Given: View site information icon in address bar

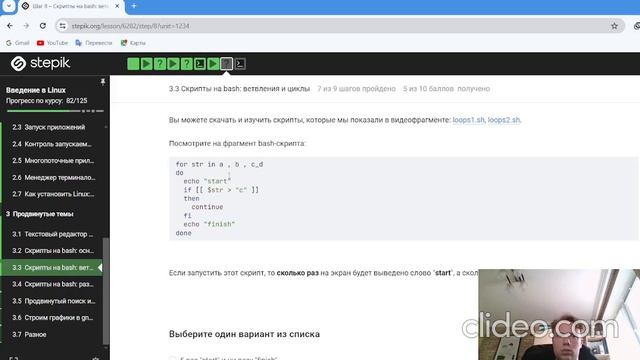Looking at the screenshot, I should tap(62, 26).
